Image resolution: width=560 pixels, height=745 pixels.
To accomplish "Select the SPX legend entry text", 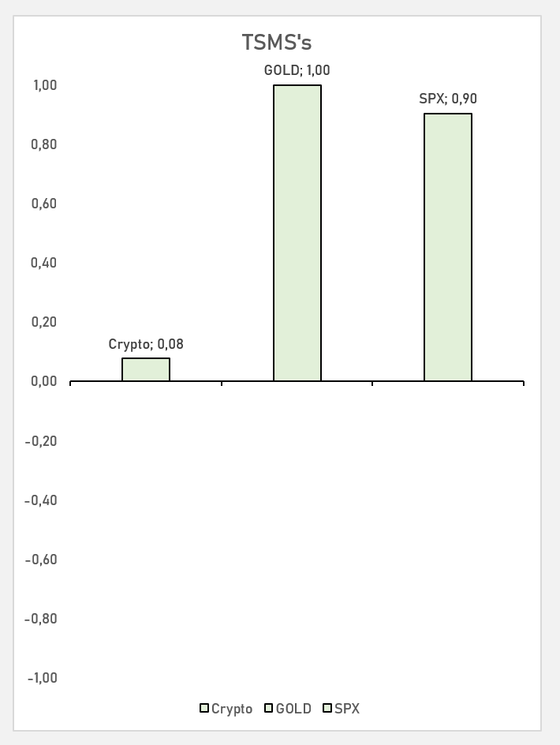I will click(347, 709).
